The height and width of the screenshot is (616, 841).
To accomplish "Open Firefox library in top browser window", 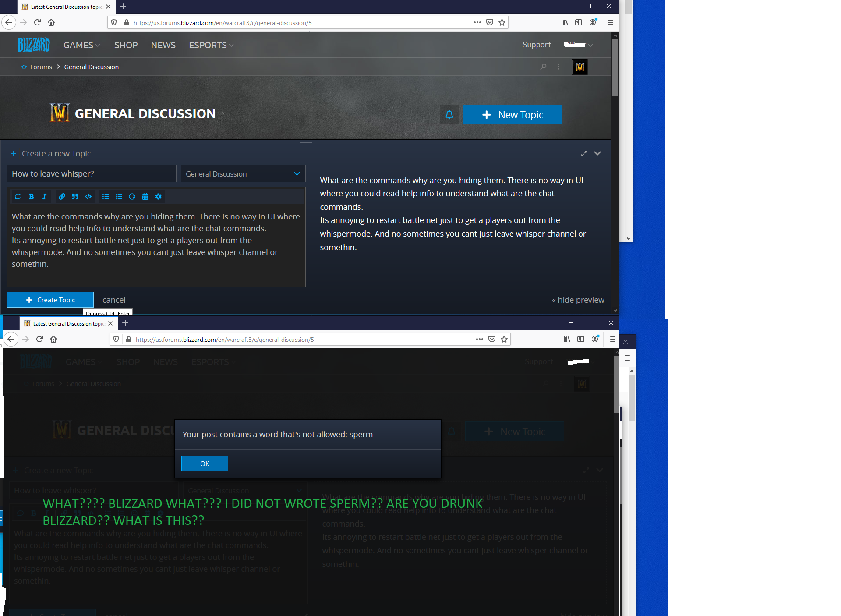I will (565, 22).
